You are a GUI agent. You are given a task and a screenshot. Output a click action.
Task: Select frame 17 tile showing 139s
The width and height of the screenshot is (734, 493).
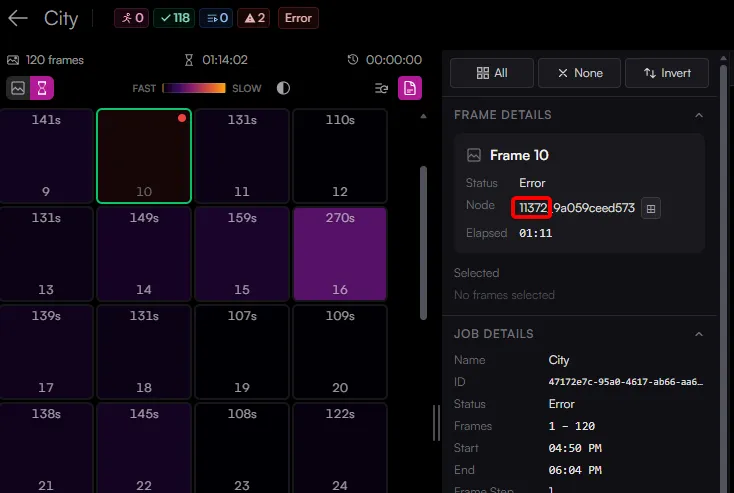(x=46, y=352)
